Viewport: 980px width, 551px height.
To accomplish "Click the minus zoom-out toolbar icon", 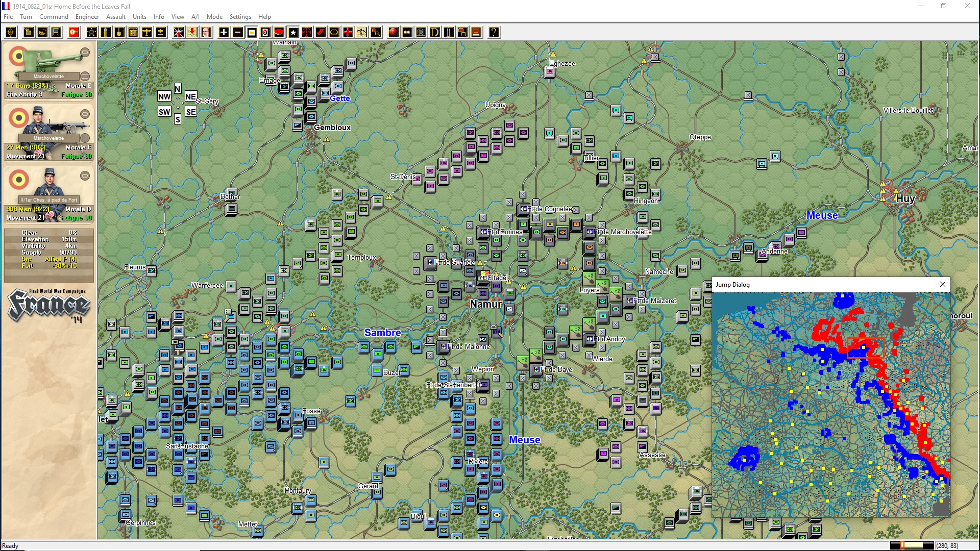I will 238,33.
